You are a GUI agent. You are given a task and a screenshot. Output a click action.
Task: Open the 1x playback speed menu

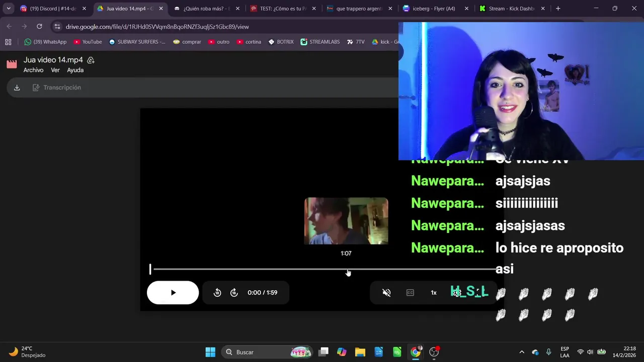[x=434, y=293]
